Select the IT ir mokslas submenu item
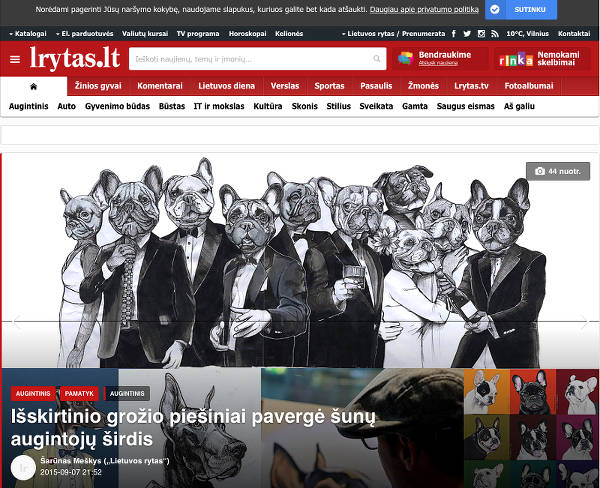This screenshot has height=488, width=600. point(219,106)
